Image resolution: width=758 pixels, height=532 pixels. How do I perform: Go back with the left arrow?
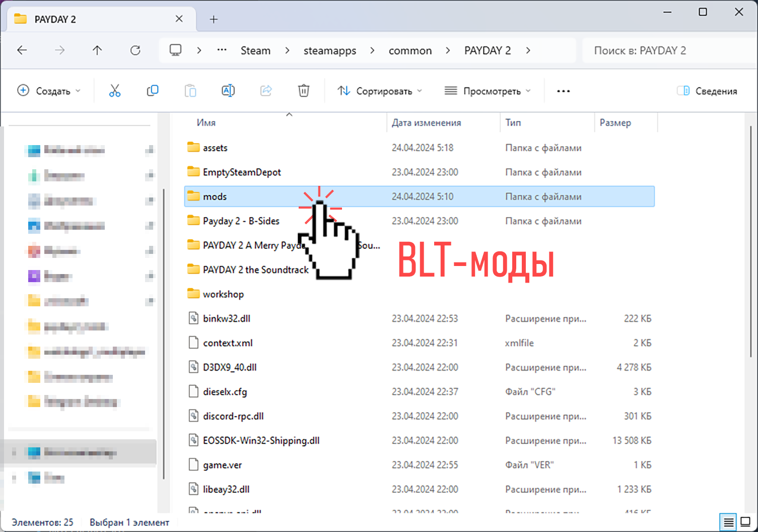coord(22,50)
